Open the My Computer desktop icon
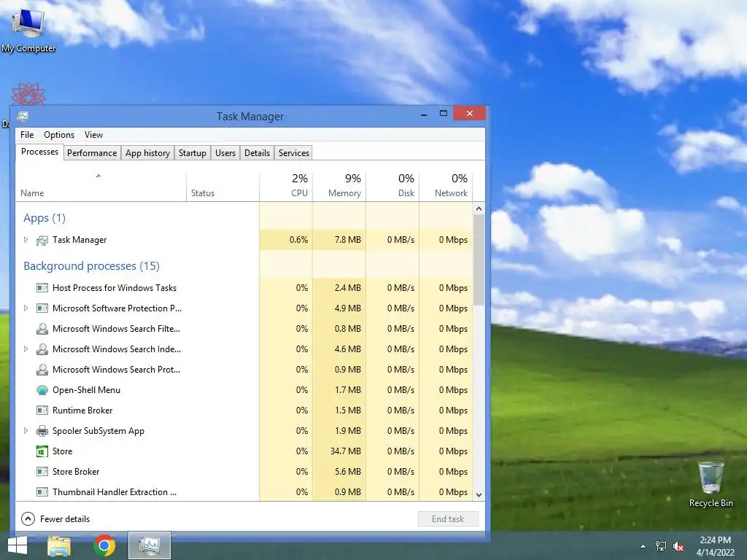 coord(28,30)
